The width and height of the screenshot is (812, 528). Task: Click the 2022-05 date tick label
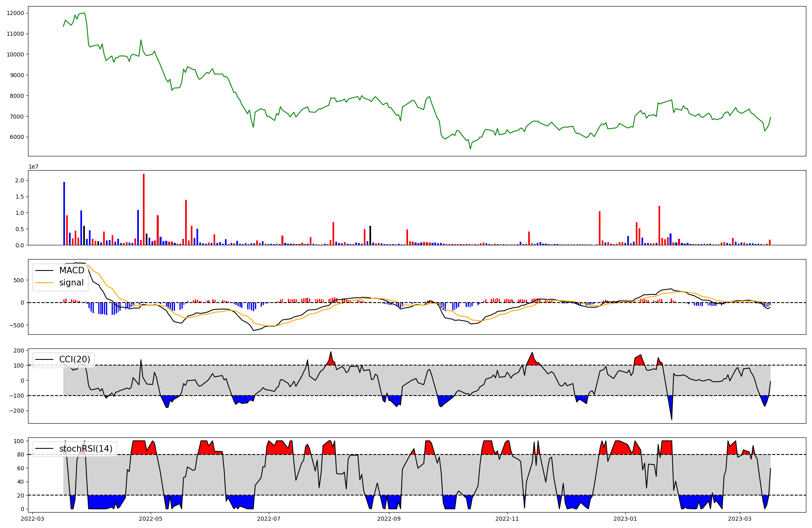click(151, 519)
